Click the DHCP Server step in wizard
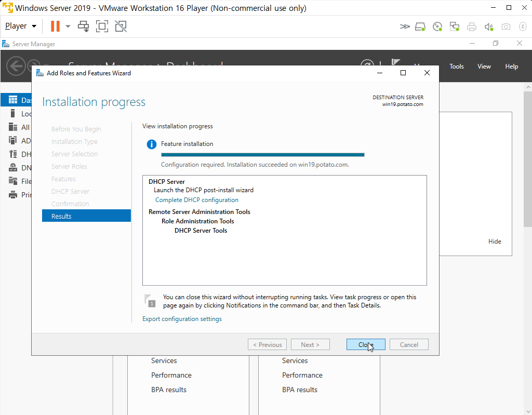This screenshot has height=415, width=532. pos(70,191)
